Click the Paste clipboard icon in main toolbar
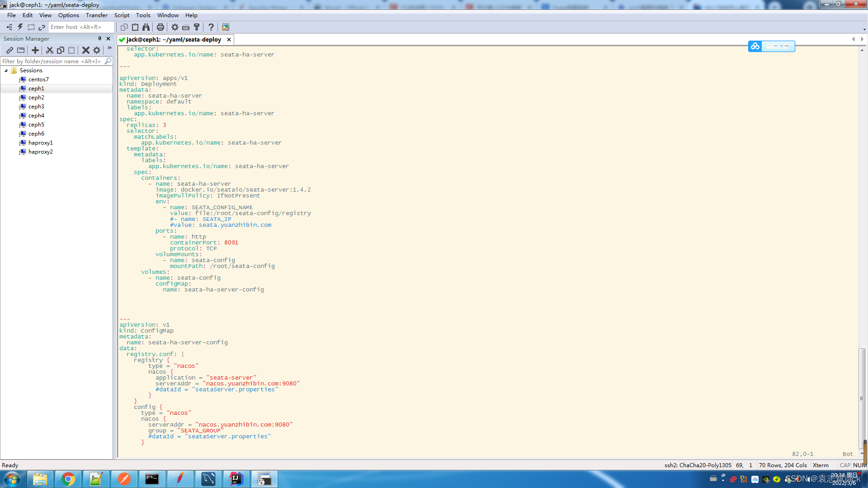 click(x=135, y=27)
